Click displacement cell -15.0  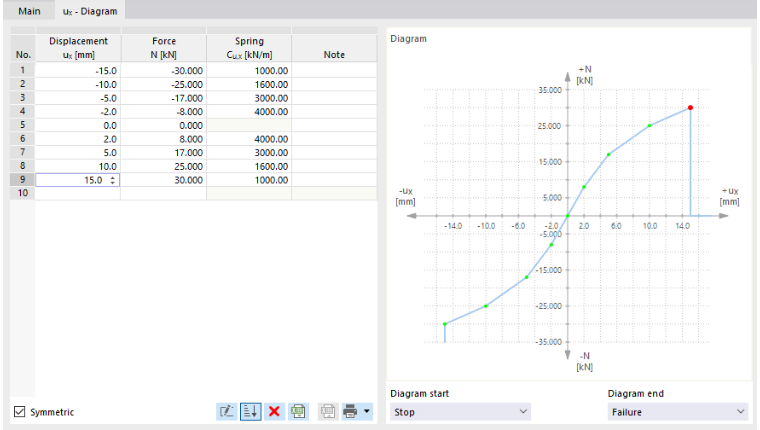tap(78, 71)
